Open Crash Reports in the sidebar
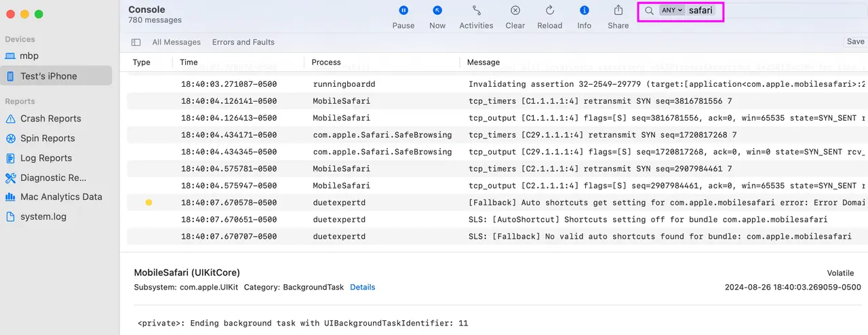 [x=56, y=119]
